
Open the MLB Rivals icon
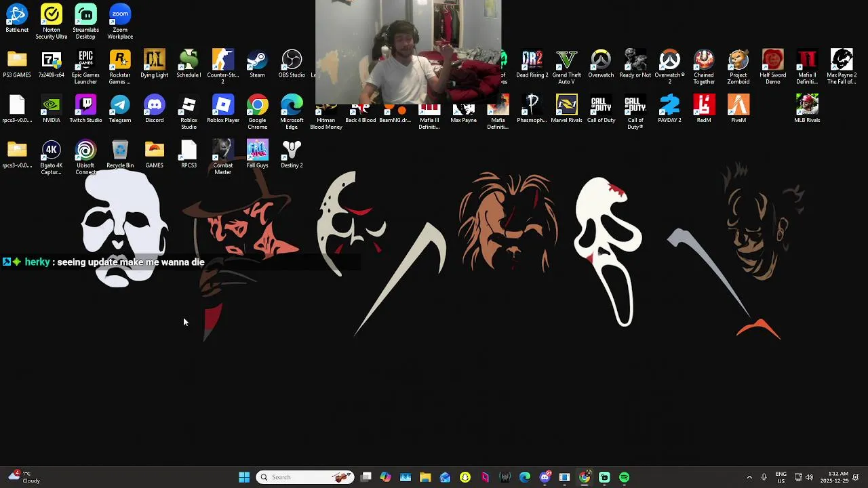[807, 109]
